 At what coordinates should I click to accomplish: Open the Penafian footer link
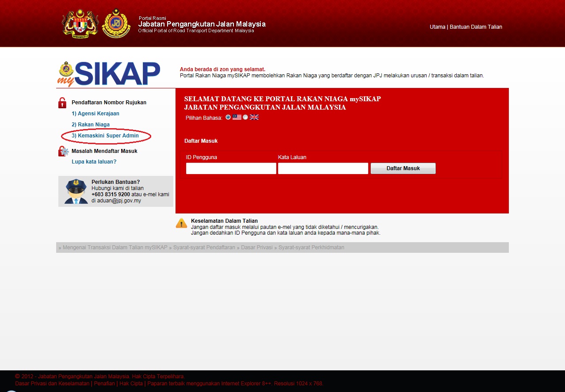[x=104, y=384]
